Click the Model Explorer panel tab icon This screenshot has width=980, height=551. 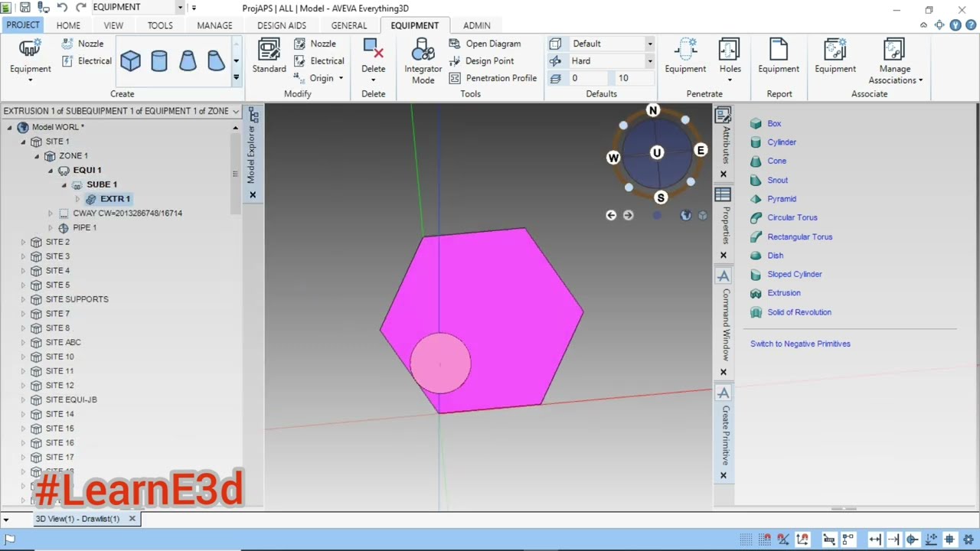pos(253,116)
